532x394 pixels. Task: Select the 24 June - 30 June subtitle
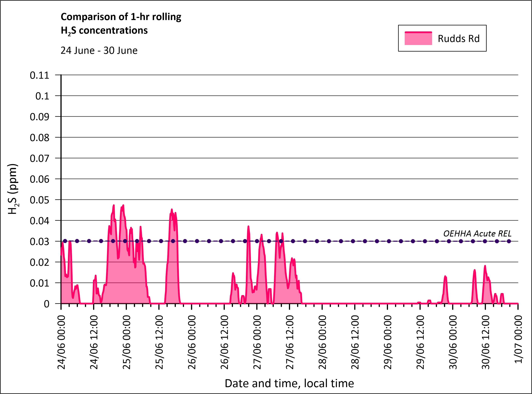[x=99, y=51]
